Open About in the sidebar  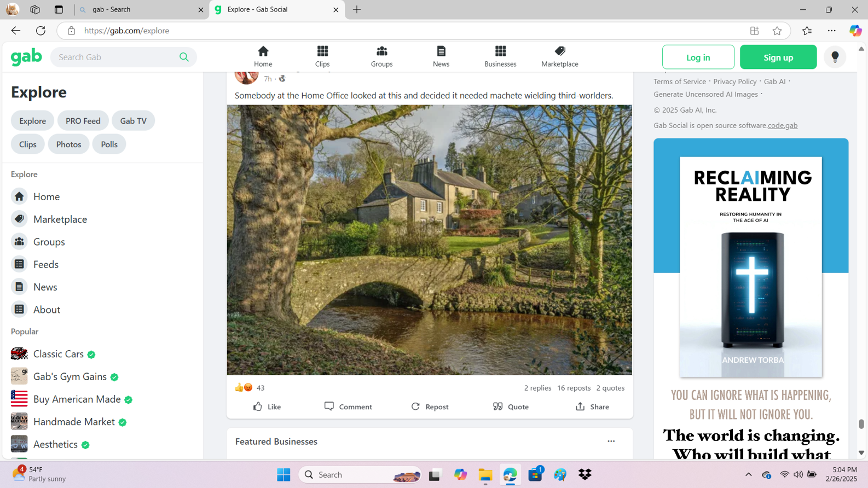click(x=36, y=309)
